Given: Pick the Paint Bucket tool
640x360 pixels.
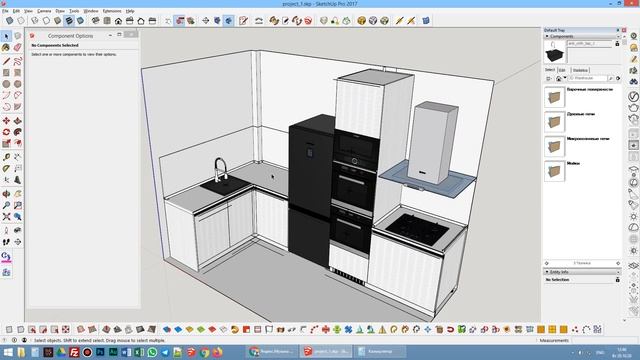Looking at the screenshot, I should pos(6,48).
